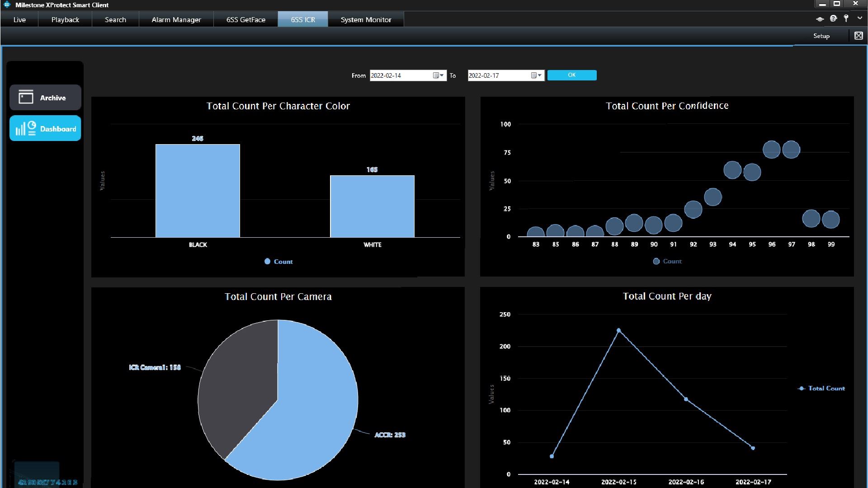Screen dimensions: 868x488
Task: Expand the top-right chevron menu
Action: pos(859,19)
